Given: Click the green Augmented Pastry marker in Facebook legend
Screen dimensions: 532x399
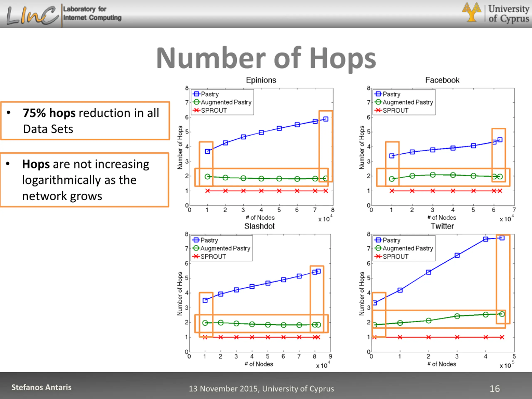Looking at the screenshot, I should pos(378,102).
